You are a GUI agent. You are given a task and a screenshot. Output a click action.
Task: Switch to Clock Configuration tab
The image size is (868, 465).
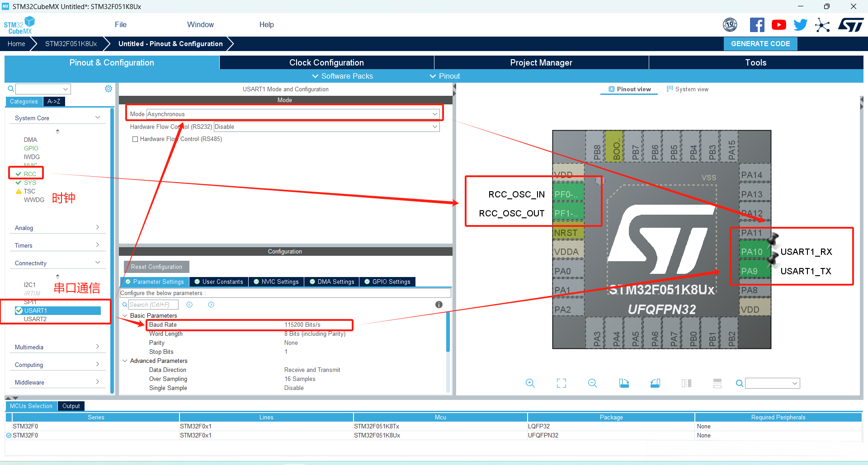point(326,62)
